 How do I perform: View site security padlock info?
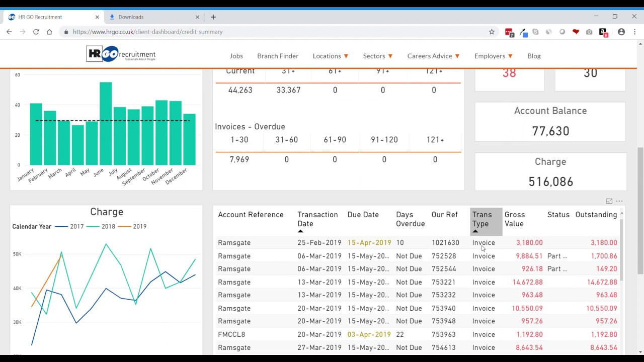[x=66, y=32]
